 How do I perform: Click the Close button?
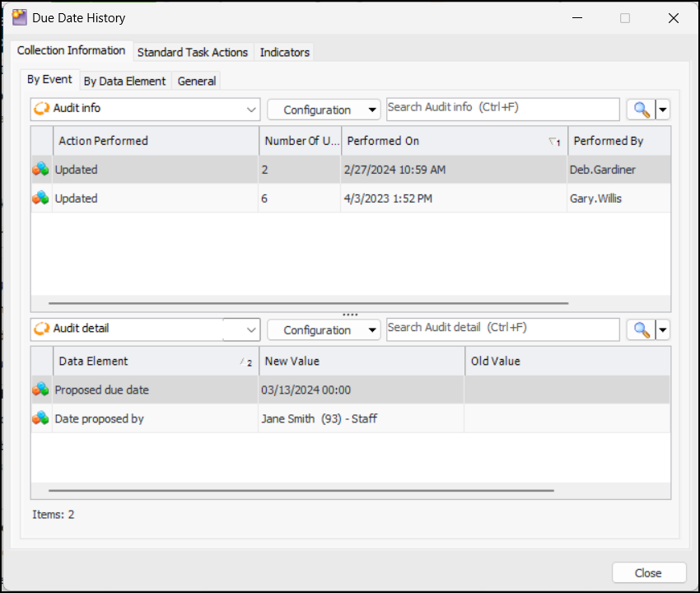pyautogui.click(x=648, y=573)
